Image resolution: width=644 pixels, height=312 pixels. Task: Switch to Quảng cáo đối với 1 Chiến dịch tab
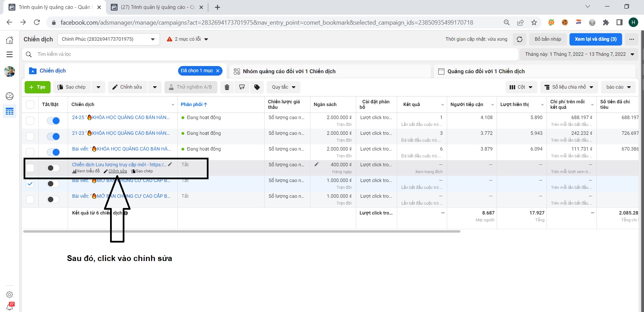pos(486,71)
